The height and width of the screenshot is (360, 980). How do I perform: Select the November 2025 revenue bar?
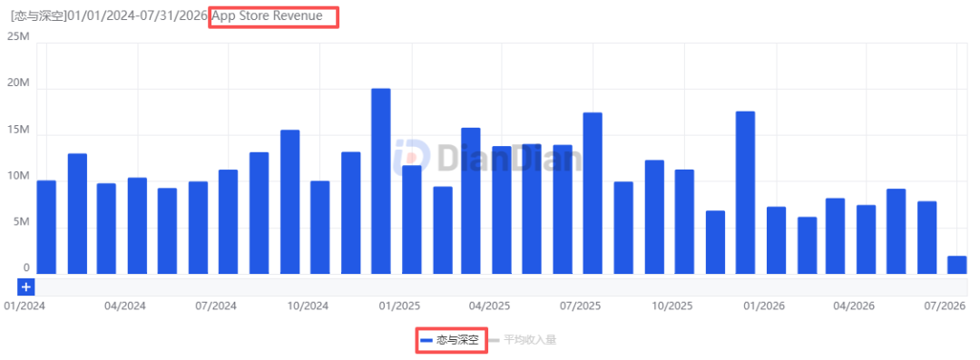pos(715,242)
